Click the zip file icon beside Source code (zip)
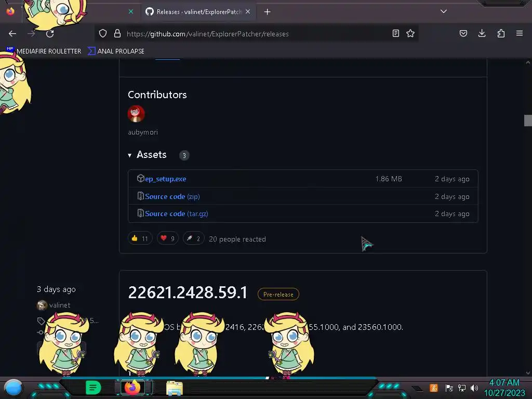The width and height of the screenshot is (532, 399). click(x=140, y=196)
